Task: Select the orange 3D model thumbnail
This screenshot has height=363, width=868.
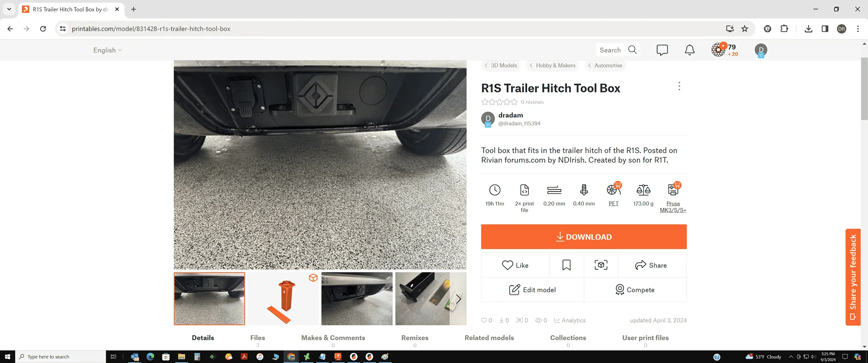Action: [283, 299]
